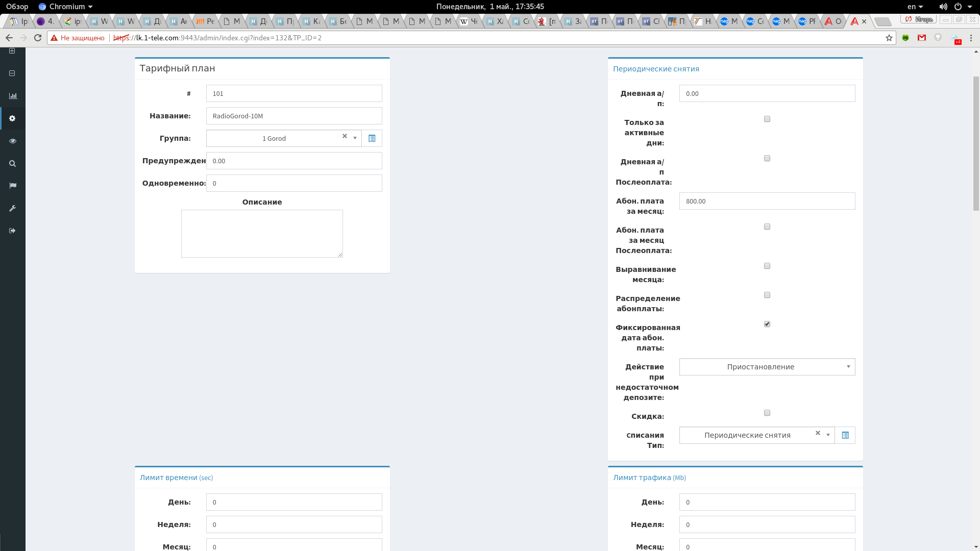The width and height of the screenshot is (980, 551).
Task: Open Chromium three-dot menu
Action: [971, 38]
